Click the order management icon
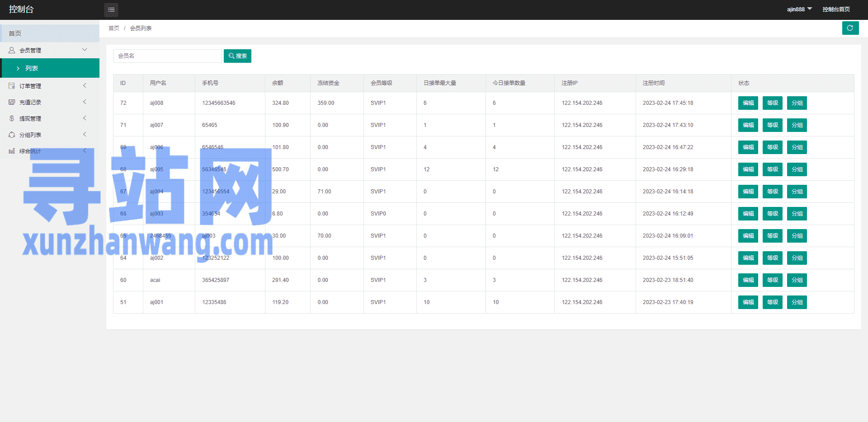Image resolution: width=868 pixels, height=422 pixels. tap(12, 86)
